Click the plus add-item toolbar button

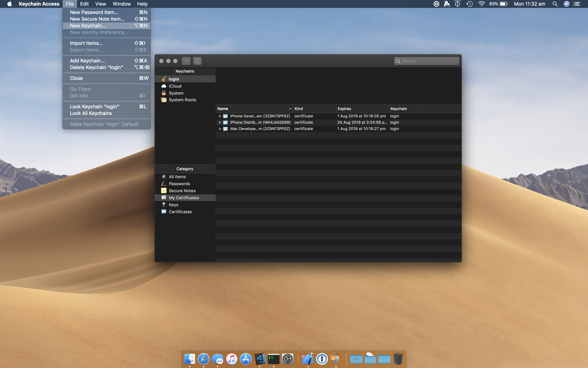click(186, 61)
